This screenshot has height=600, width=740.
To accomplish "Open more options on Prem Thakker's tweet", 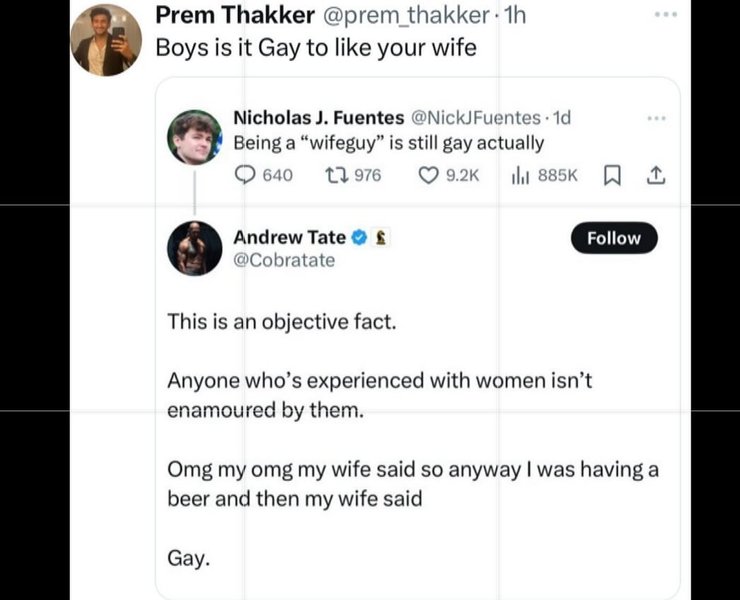I will [x=664, y=16].
